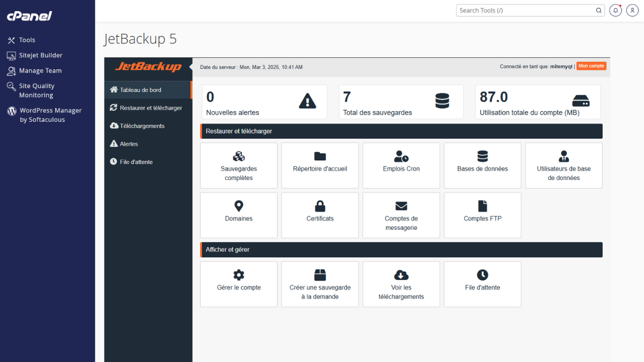This screenshot has height=362, width=644.
Task: Click the search magnifier icon
Action: tap(599, 10)
